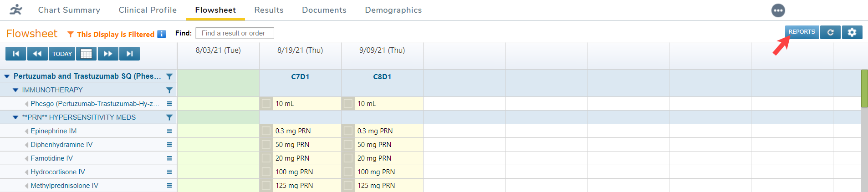Image resolution: width=868 pixels, height=192 pixels.
Task: Advance forward one page of dates
Action: point(108,54)
